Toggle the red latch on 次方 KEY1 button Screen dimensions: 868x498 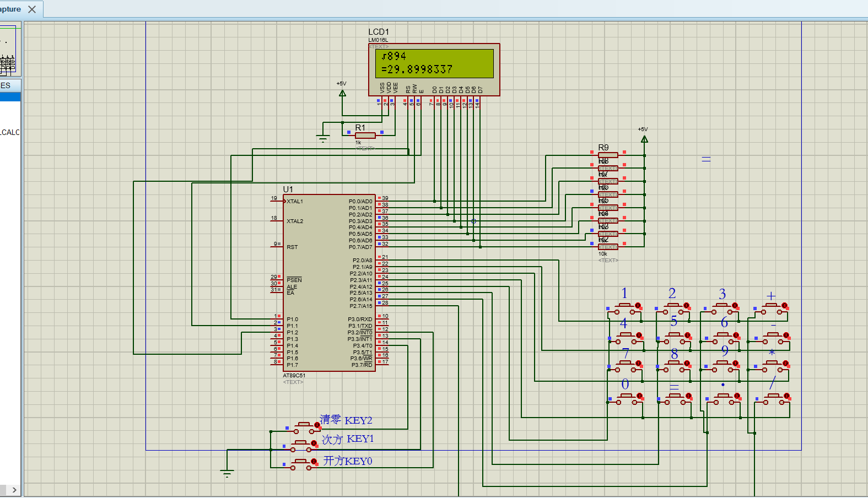coord(314,443)
